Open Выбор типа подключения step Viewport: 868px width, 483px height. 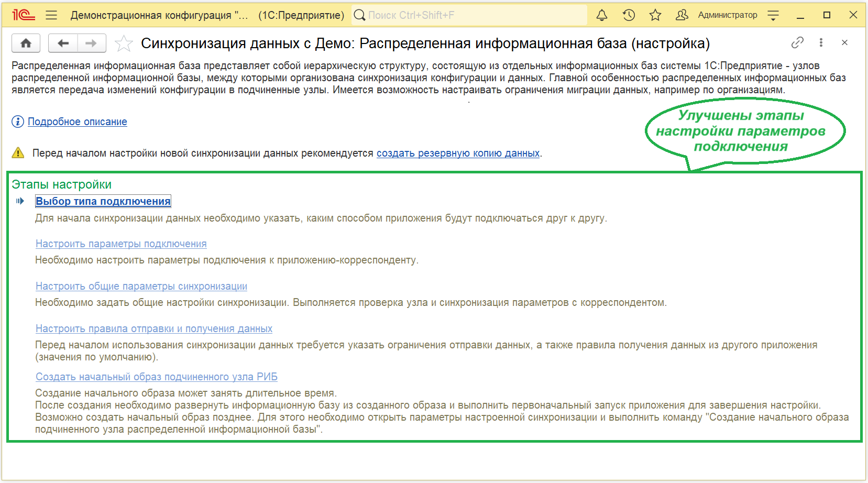[x=103, y=201]
